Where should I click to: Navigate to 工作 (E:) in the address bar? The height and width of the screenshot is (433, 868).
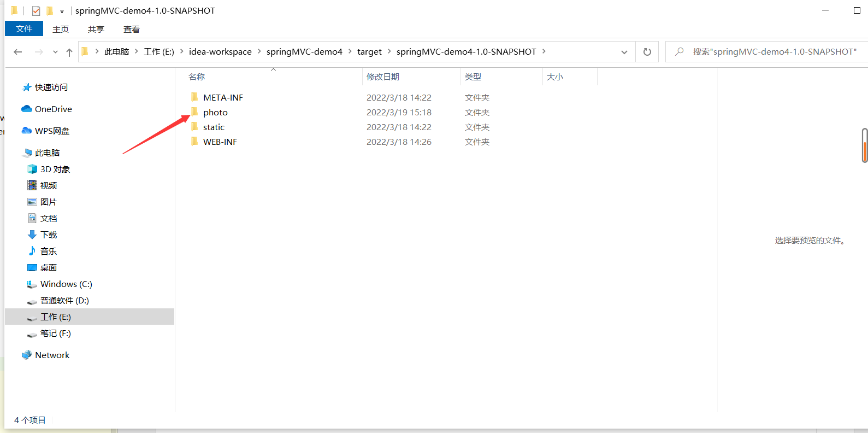(159, 51)
